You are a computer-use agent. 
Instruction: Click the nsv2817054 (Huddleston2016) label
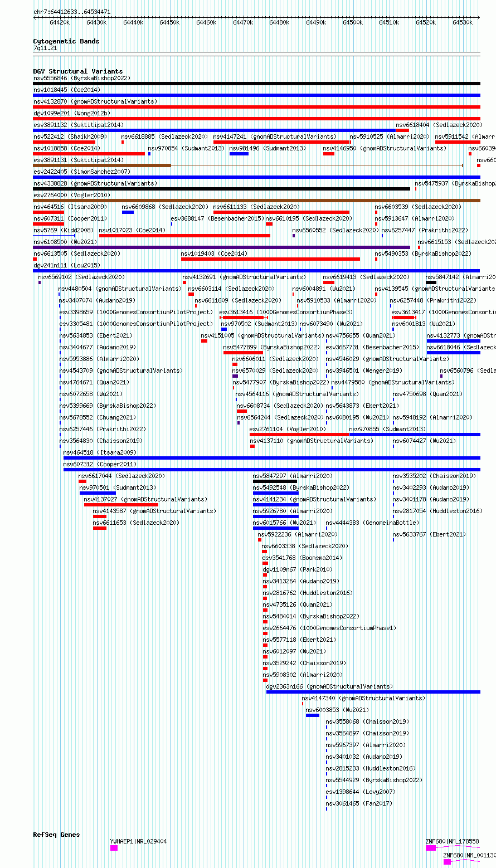pos(437,511)
